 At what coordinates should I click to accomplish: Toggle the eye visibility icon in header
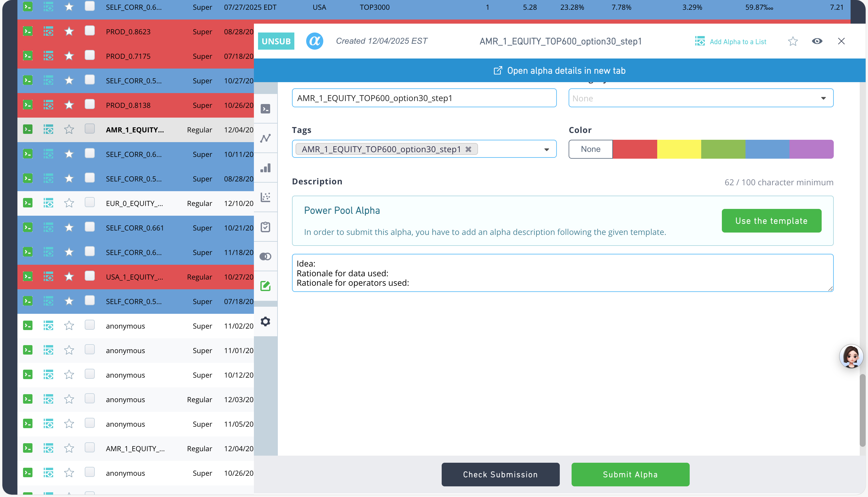tap(817, 41)
